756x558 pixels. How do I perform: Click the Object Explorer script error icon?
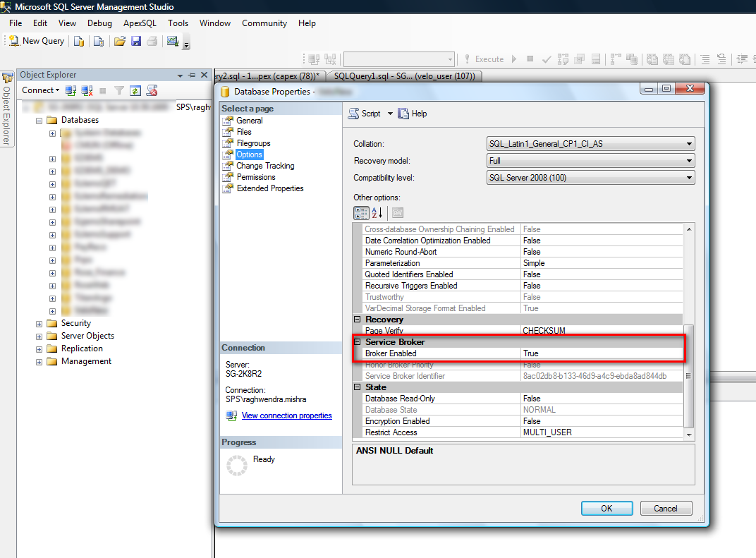pyautogui.click(x=152, y=90)
